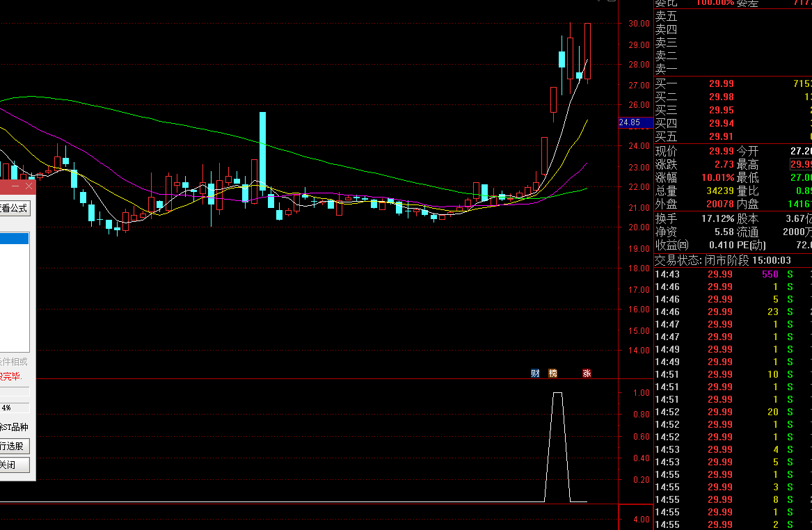Click the 外盘 value 20078
Image resolution: width=812 pixels, height=530 pixels.
720,204
